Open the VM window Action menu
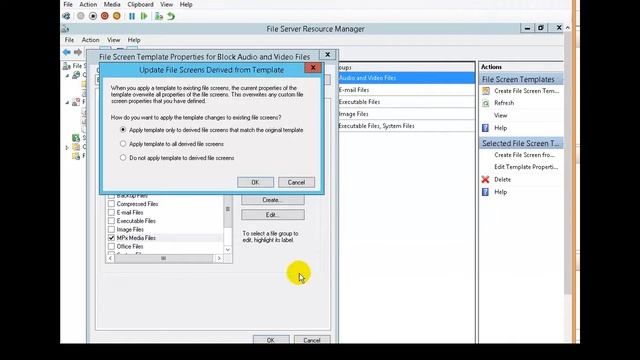Image resolution: width=640 pixels, height=360 pixels. 88,4
